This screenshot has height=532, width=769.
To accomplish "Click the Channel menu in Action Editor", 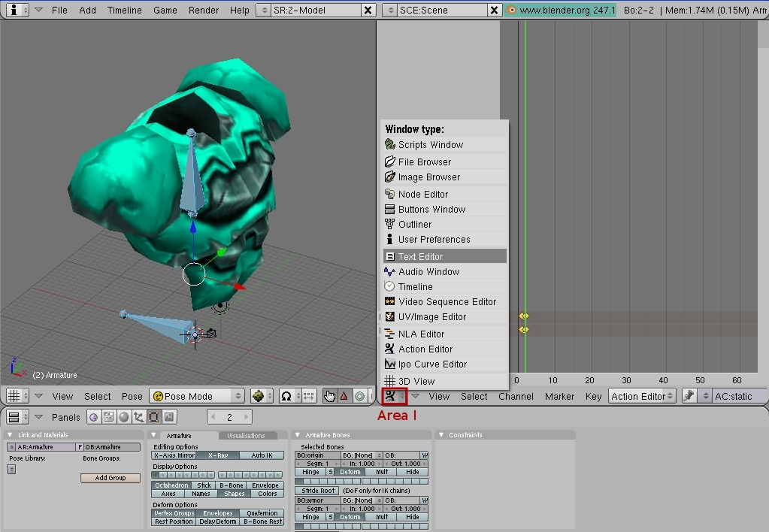I will 516,396.
